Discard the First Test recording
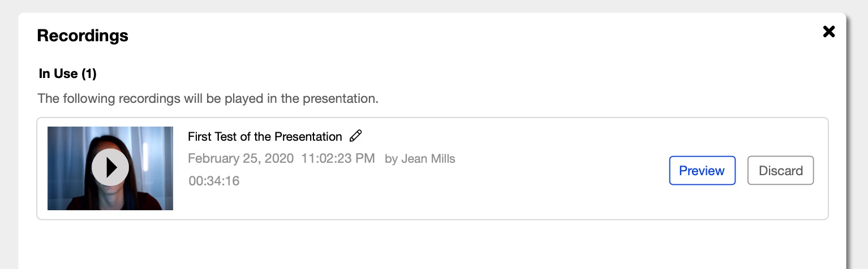 tap(780, 171)
